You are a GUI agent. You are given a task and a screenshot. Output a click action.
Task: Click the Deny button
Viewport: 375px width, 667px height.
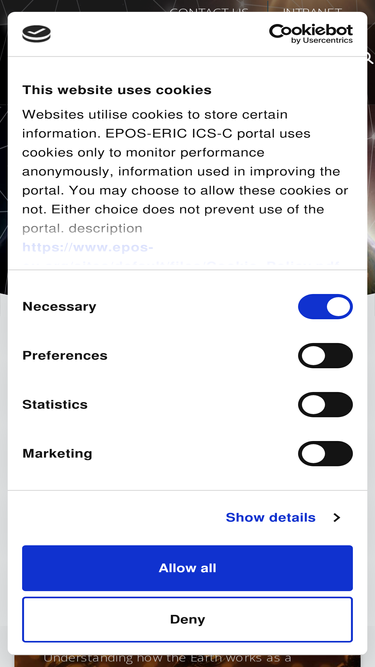[188, 619]
